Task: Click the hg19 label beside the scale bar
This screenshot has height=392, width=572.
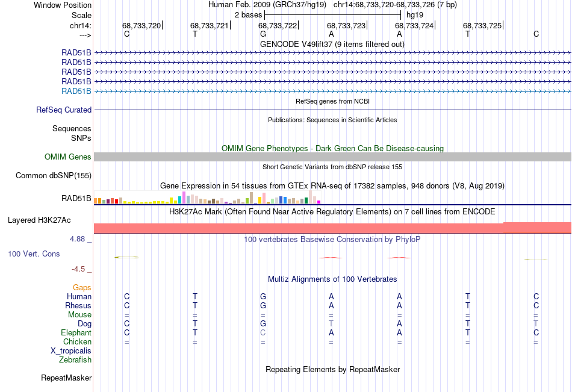Action: [x=415, y=15]
